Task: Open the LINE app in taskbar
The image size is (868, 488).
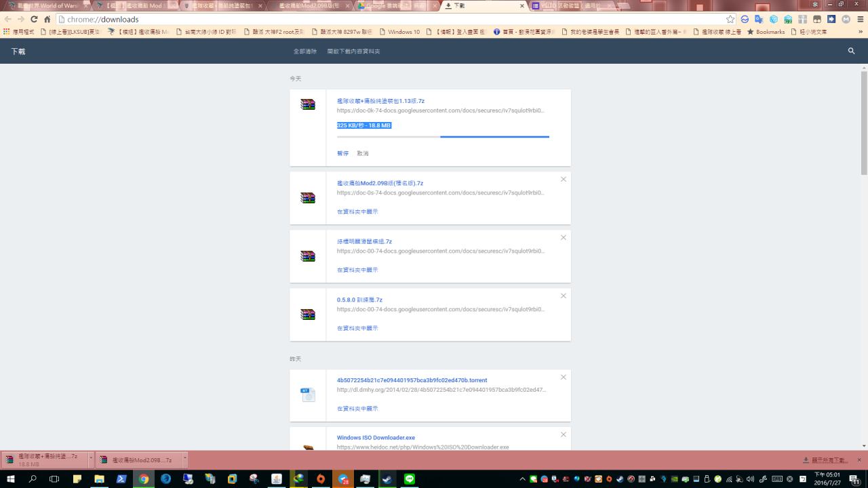Action: [x=409, y=479]
